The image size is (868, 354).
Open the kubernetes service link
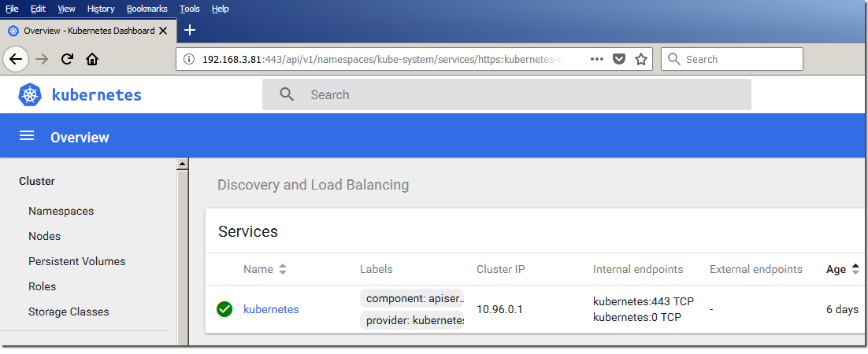pos(271,309)
